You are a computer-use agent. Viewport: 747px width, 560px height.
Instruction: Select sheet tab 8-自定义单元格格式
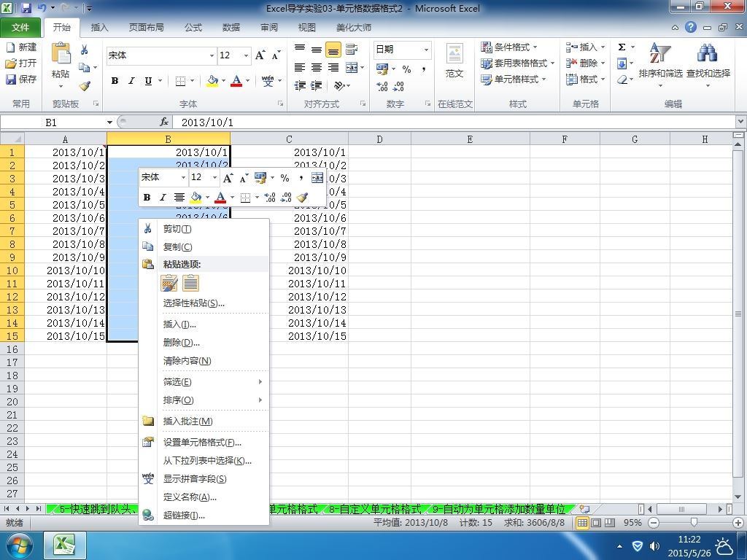[375, 509]
